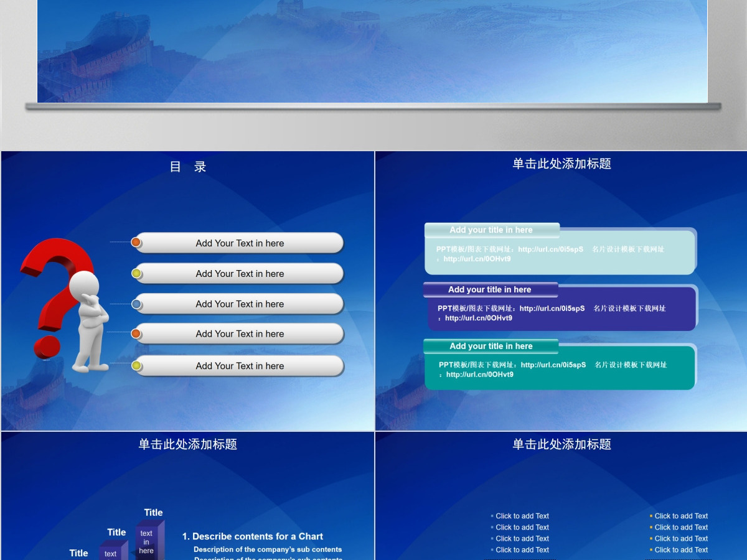
Task: Open the Great Wall cover slide at top
Action: [x=372, y=51]
